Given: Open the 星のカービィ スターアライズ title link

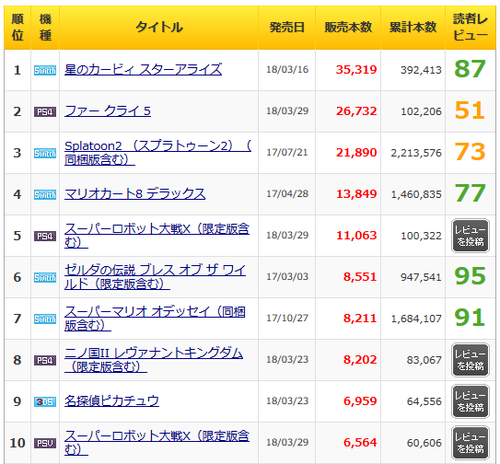Looking at the screenshot, I should (x=143, y=70).
